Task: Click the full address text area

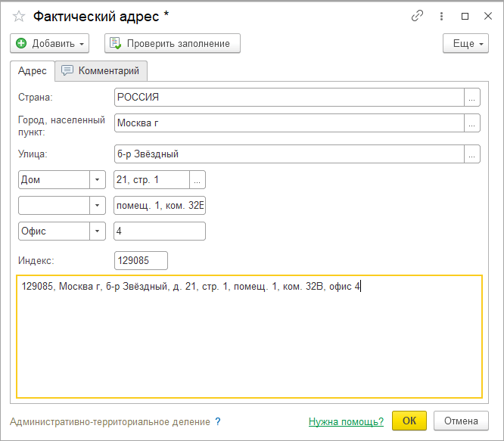Action: coord(250,337)
